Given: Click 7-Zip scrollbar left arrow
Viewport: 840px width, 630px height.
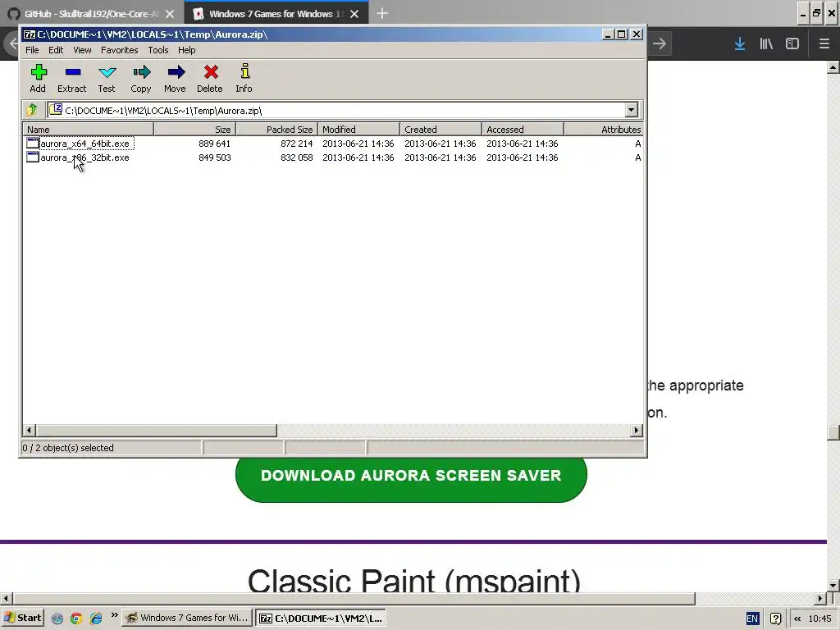Looking at the screenshot, I should click(30, 430).
